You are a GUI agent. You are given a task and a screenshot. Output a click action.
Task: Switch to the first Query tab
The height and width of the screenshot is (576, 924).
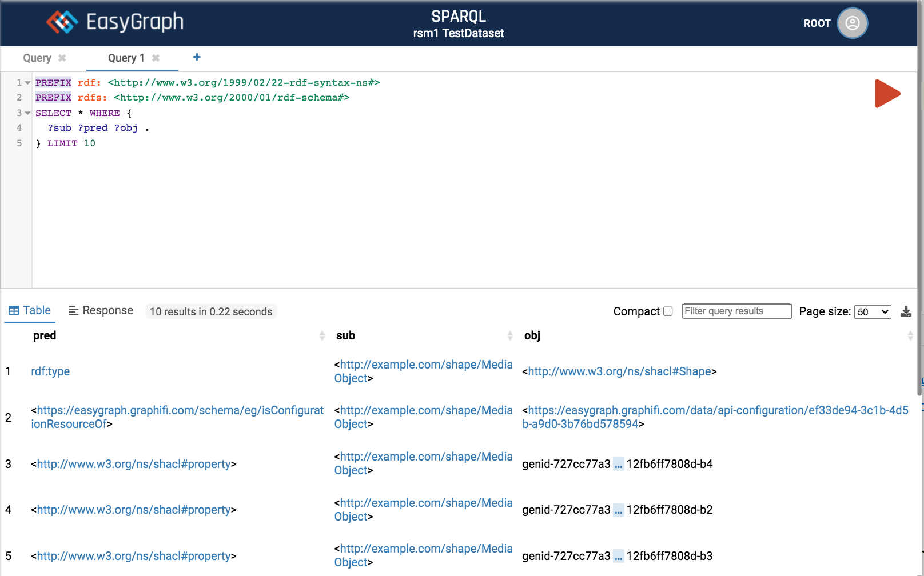37,58
